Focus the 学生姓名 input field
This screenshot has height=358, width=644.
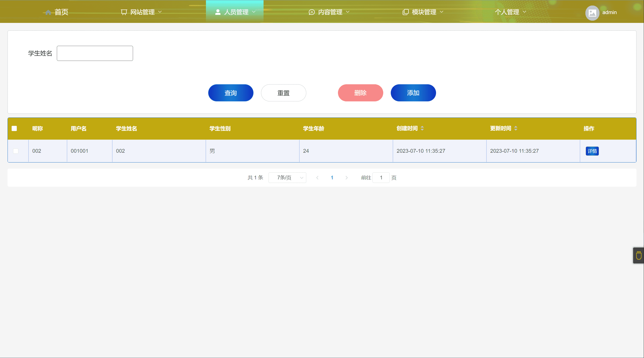[x=95, y=53]
